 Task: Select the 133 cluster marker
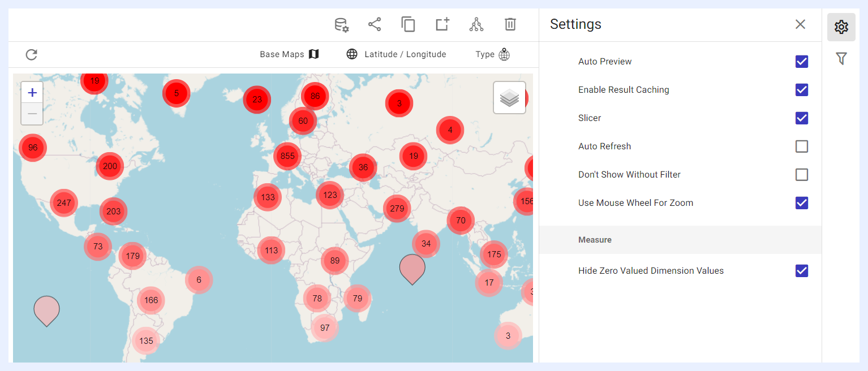[268, 197]
